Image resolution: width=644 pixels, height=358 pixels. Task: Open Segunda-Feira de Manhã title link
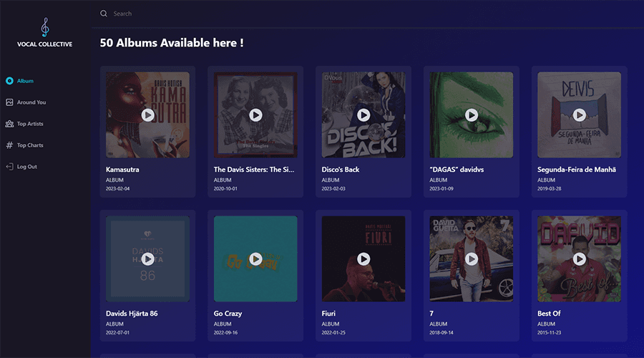point(577,170)
